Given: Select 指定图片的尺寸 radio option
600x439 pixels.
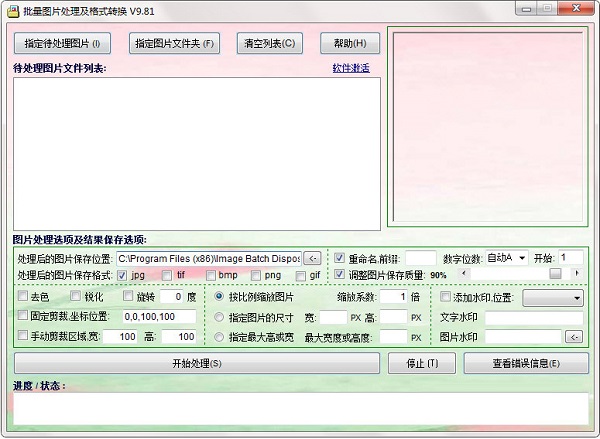Looking at the screenshot, I should 219,317.
